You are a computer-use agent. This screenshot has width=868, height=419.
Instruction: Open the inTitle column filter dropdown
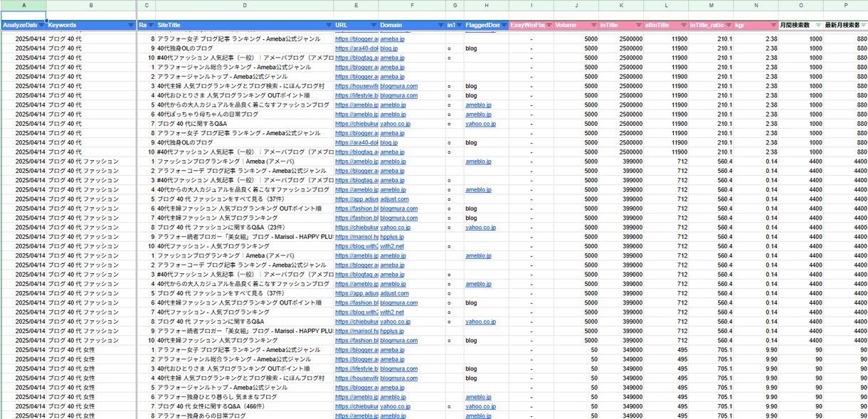point(639,25)
